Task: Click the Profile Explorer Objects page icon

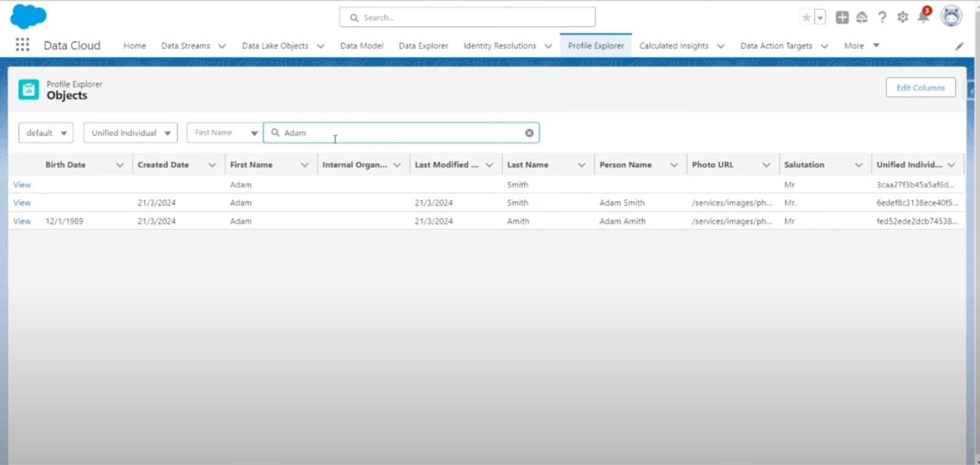Action: [29, 89]
